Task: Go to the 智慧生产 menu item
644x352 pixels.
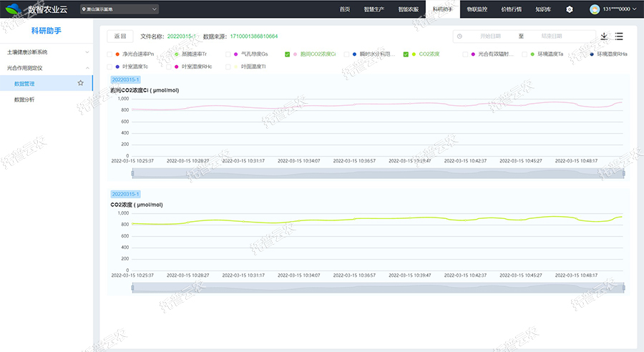Action: 374,9
